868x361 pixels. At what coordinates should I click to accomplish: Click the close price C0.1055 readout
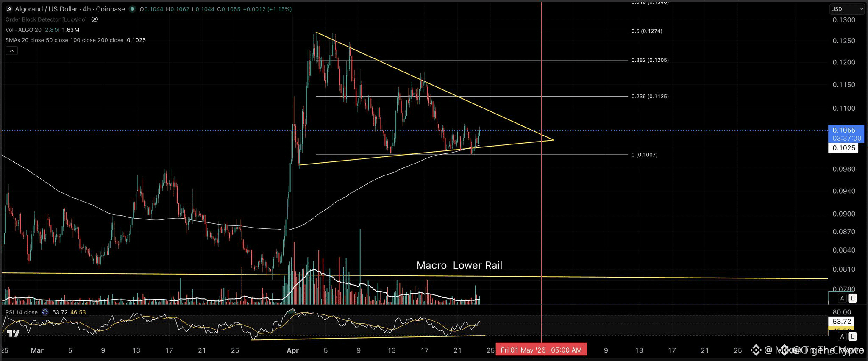coord(229,9)
